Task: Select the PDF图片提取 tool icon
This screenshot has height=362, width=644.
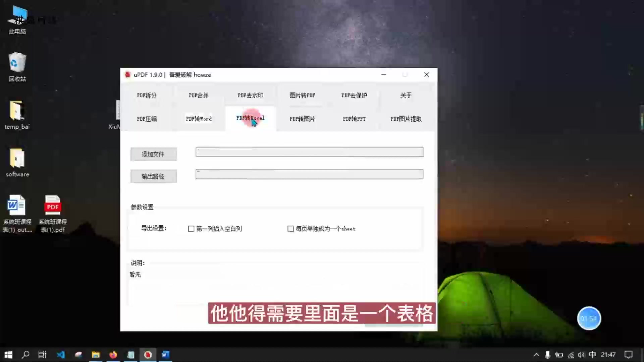Action: point(406,118)
